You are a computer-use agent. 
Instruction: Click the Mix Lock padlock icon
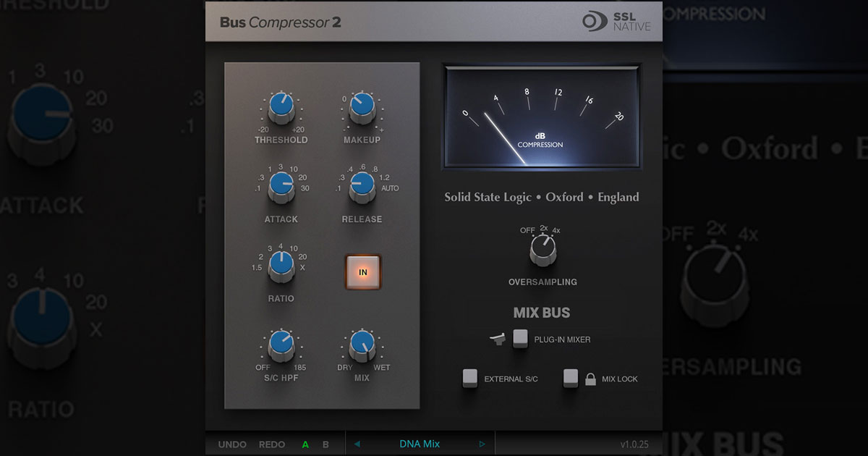click(x=590, y=379)
